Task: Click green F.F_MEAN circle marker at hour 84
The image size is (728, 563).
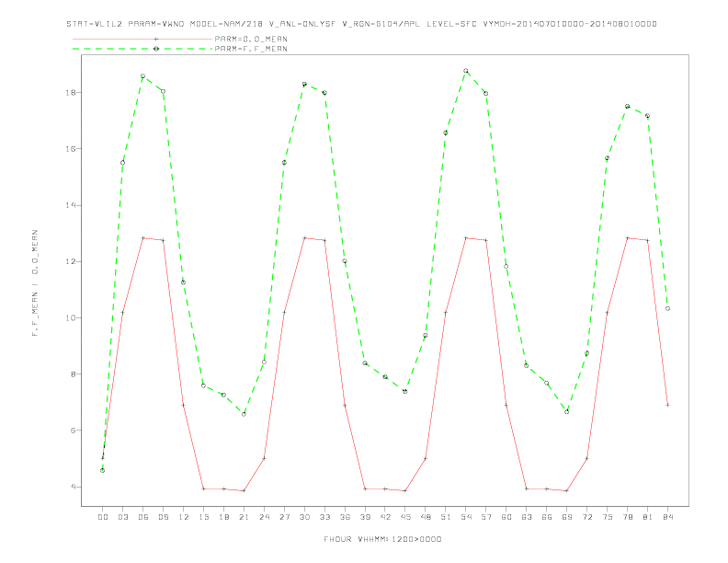Action: tap(667, 308)
